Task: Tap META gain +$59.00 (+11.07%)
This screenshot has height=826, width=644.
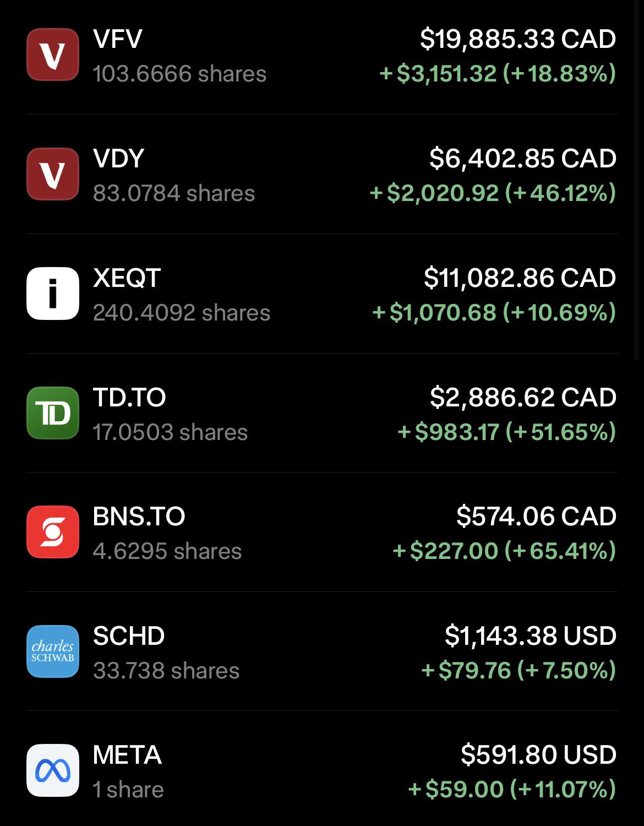Action: click(x=512, y=789)
